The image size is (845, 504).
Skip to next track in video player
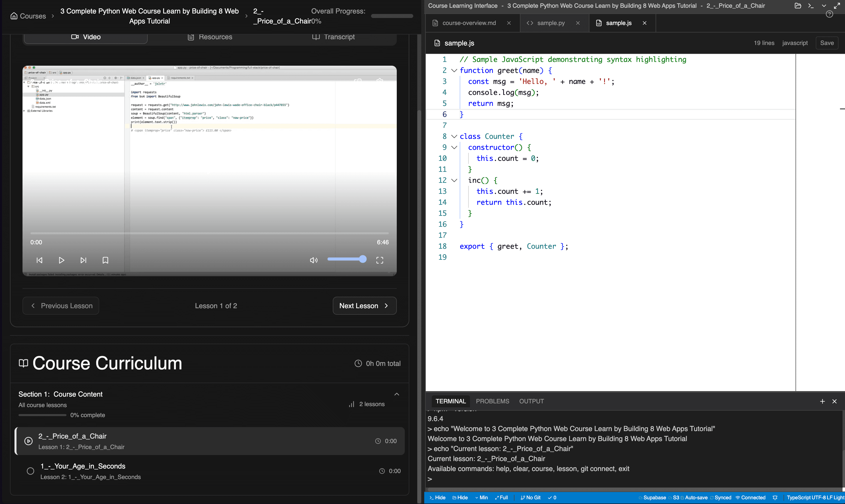pyautogui.click(x=83, y=260)
